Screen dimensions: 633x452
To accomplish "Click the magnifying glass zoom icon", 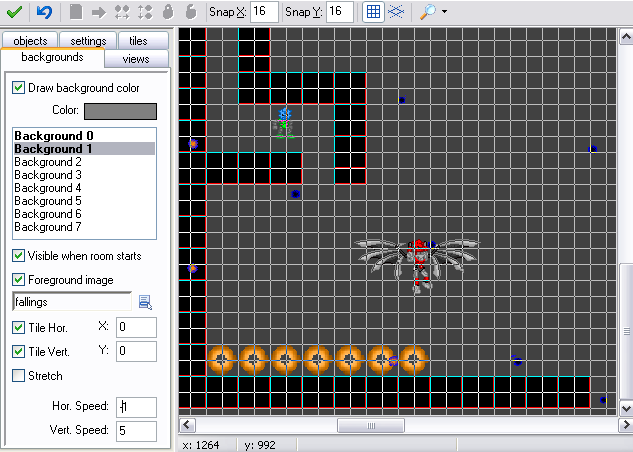I will click(428, 12).
